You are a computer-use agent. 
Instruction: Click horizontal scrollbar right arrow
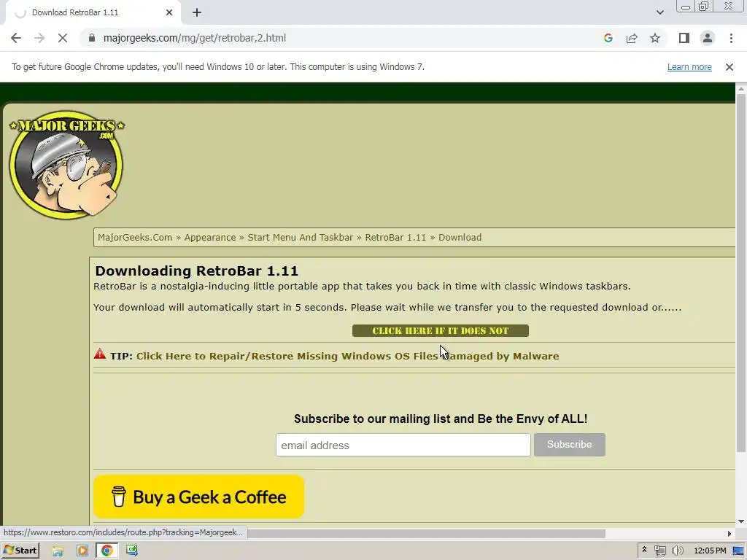tap(729, 533)
